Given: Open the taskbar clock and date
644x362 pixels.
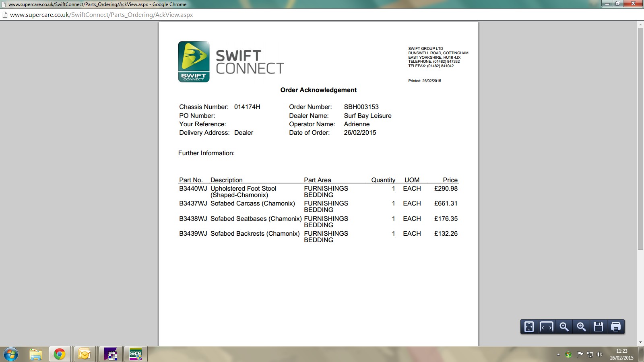Looking at the screenshot, I should (x=621, y=354).
